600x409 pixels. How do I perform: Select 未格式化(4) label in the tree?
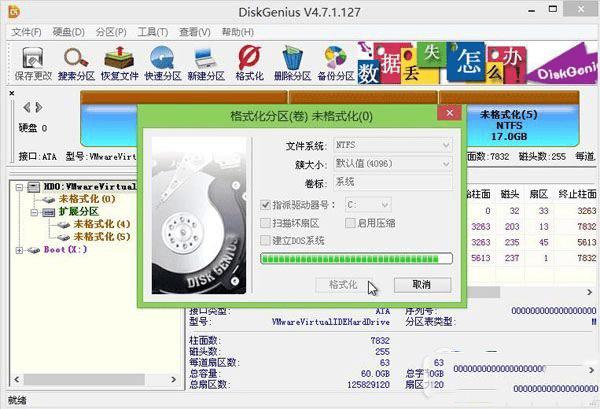pos(102,225)
